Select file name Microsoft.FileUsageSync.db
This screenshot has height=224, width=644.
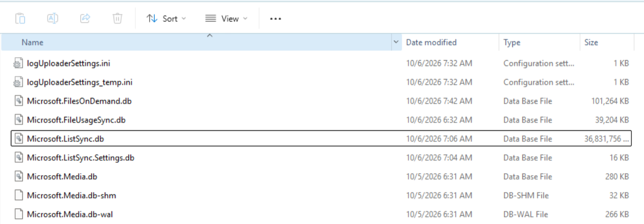76,120
